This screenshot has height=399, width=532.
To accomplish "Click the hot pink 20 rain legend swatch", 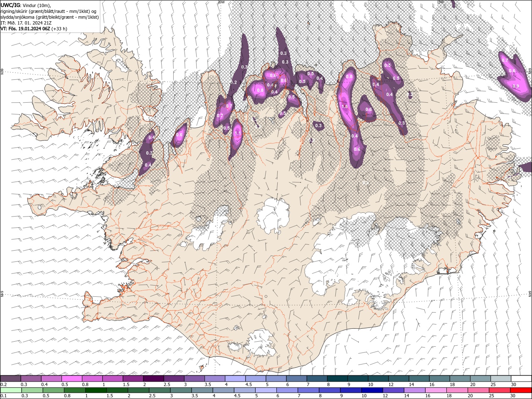I will [x=478, y=390].
